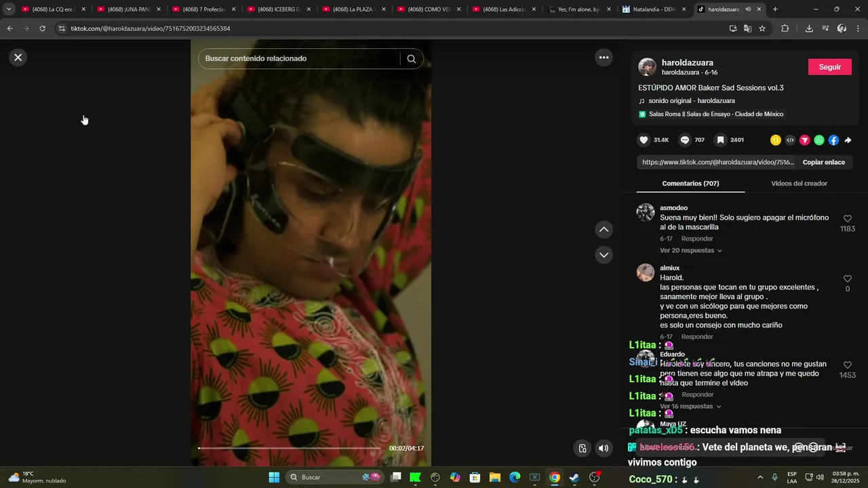Reply to almiux's comment with Responder

(697, 337)
